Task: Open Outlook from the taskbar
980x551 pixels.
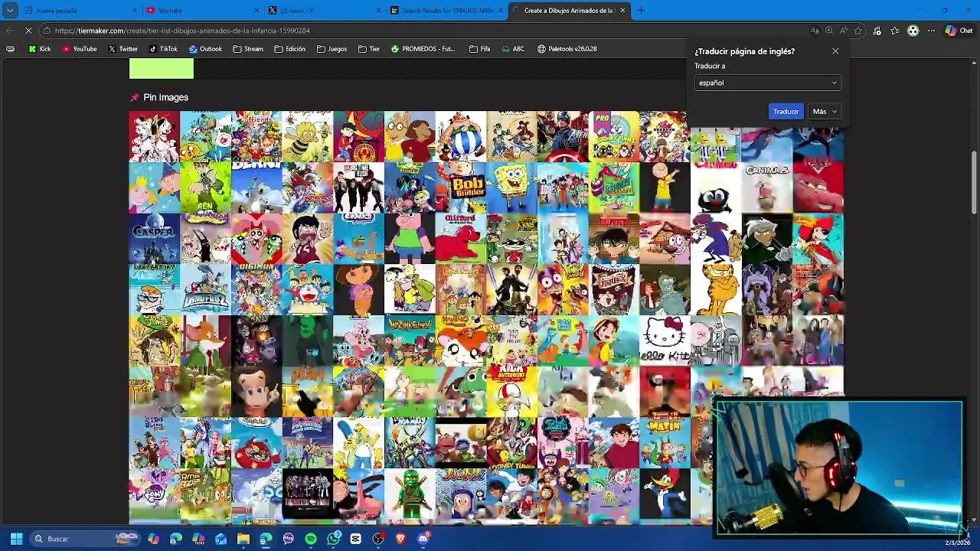Action: click(x=221, y=539)
